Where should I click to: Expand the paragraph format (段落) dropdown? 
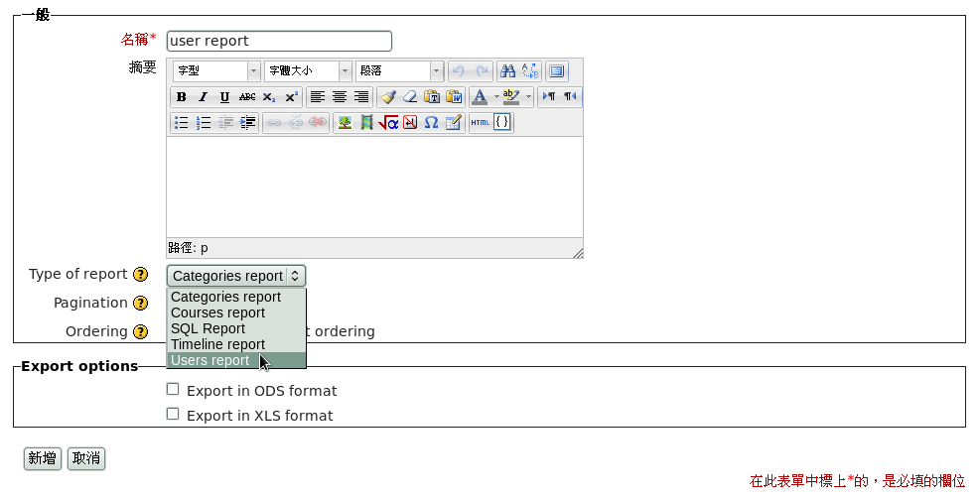point(399,71)
